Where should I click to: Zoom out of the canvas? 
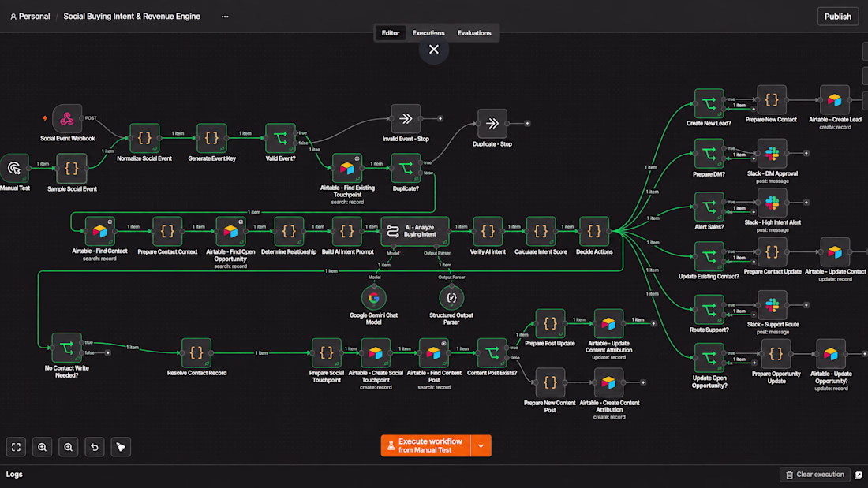pos(68,447)
